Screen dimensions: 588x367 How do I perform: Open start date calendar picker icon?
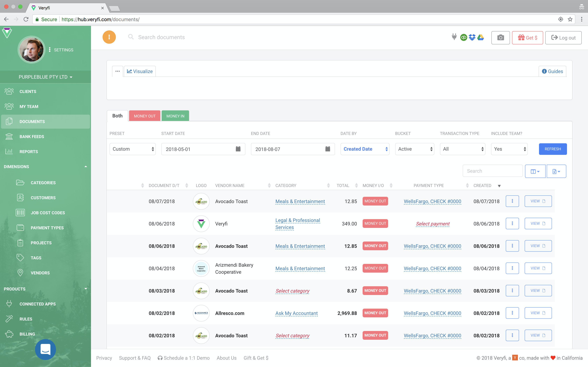pos(238,149)
